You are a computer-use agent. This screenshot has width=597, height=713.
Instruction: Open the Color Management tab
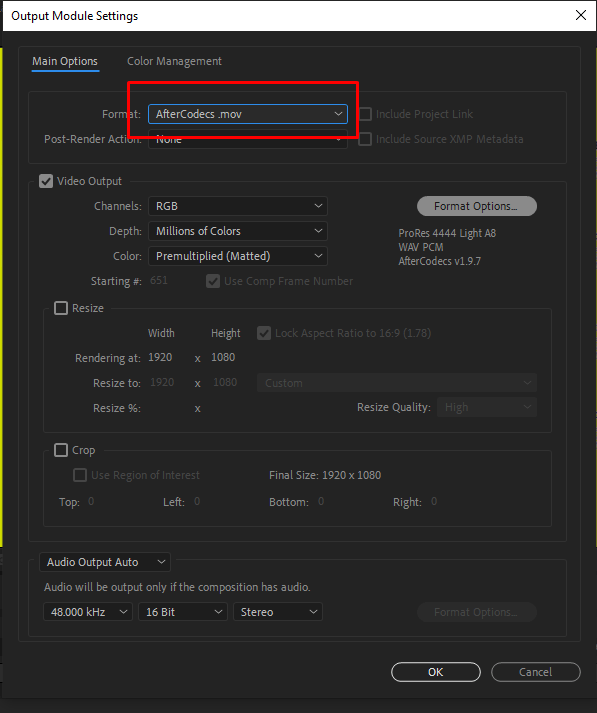174,61
